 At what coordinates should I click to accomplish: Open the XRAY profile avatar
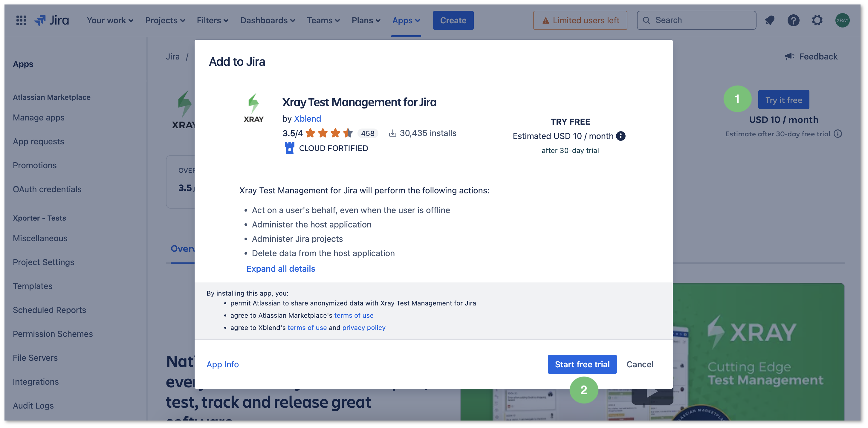click(x=842, y=20)
